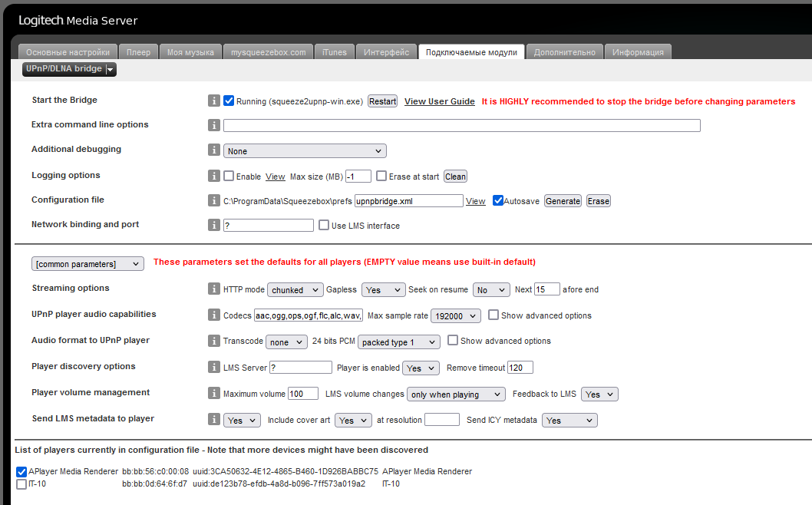Open Send LMS metadata Yes dropdown
Viewport: 812px width, 505px height.
[242, 420]
